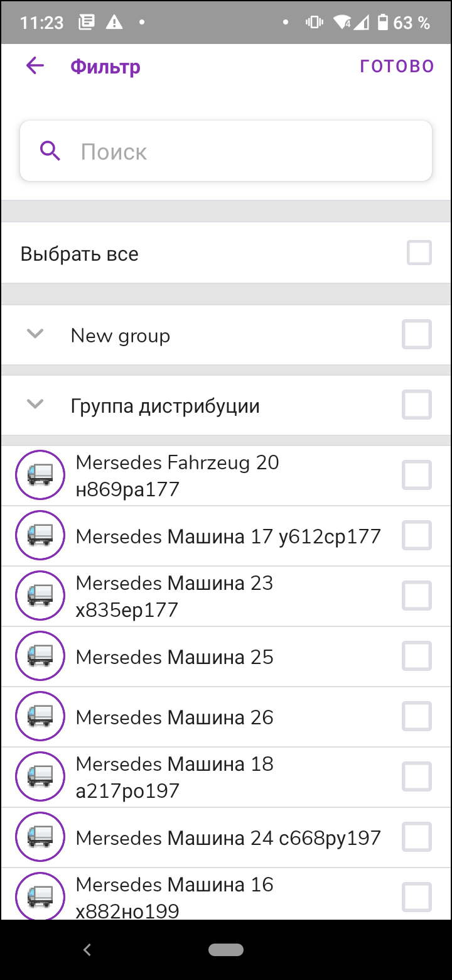The height and width of the screenshot is (980, 452).
Task: Tap truck icon for Mersedes Fahrzeug 20
Action: point(40,476)
